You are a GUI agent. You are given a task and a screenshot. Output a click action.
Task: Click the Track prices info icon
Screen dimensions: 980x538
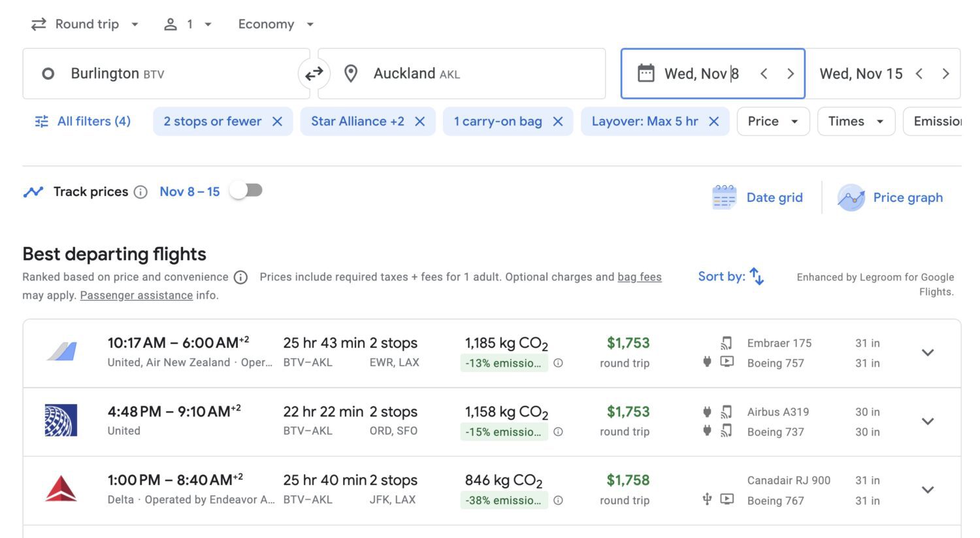141,192
